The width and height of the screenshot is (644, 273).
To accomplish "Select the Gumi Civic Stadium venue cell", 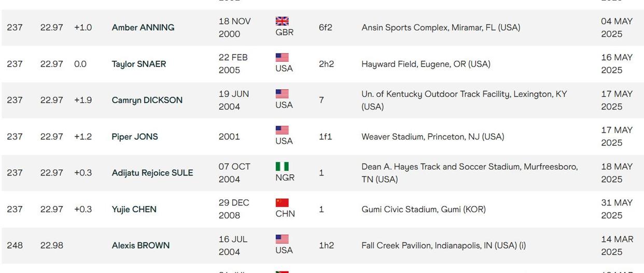I will (424, 209).
